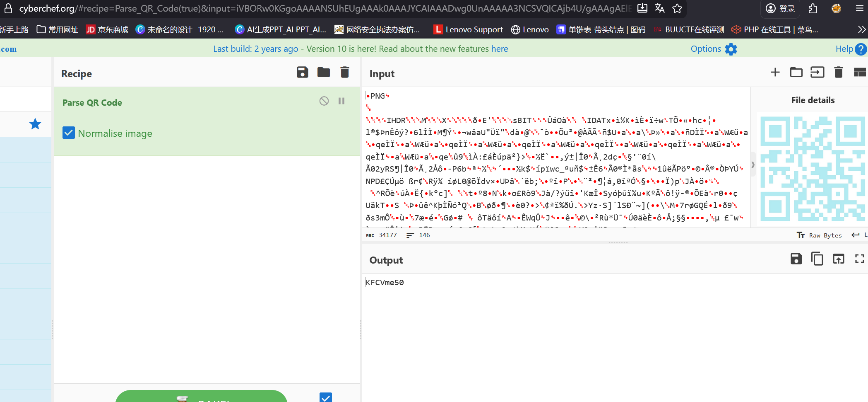Click the favourites star in operations

coord(35,124)
